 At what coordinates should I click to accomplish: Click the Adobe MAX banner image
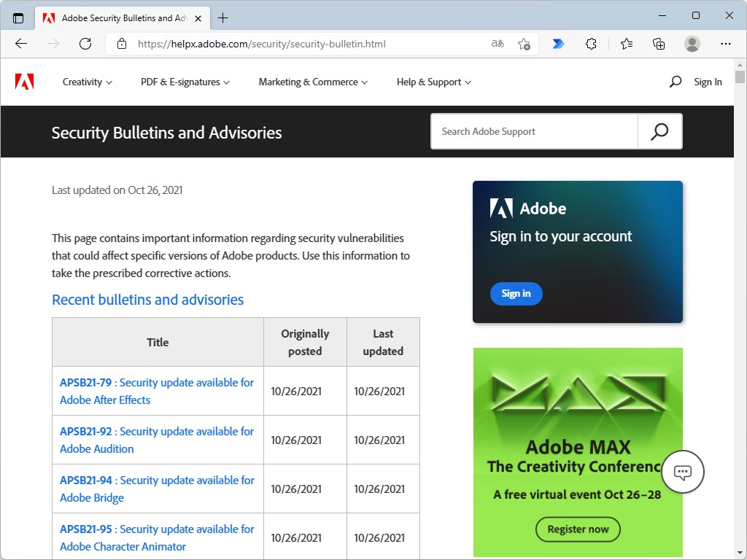[x=578, y=452]
